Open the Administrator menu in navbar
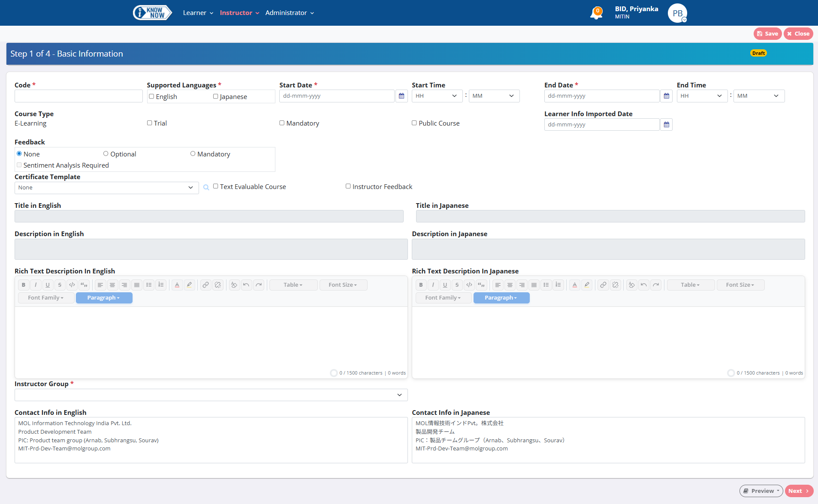 coord(290,13)
